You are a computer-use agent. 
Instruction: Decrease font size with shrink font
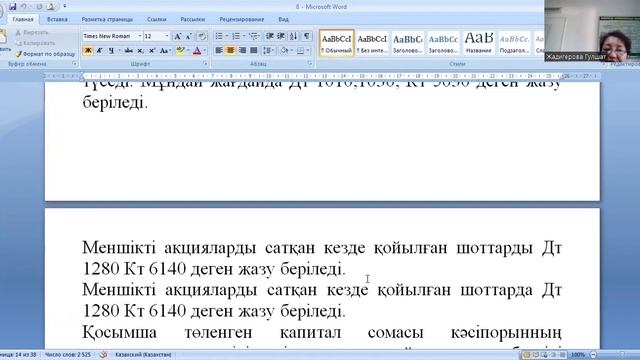189,36
